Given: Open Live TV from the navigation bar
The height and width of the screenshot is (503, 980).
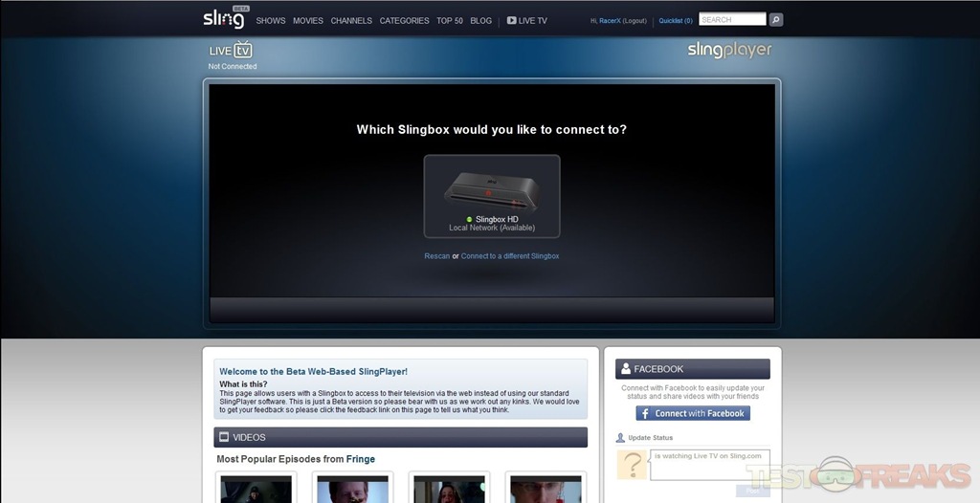Looking at the screenshot, I should pyautogui.click(x=527, y=20).
